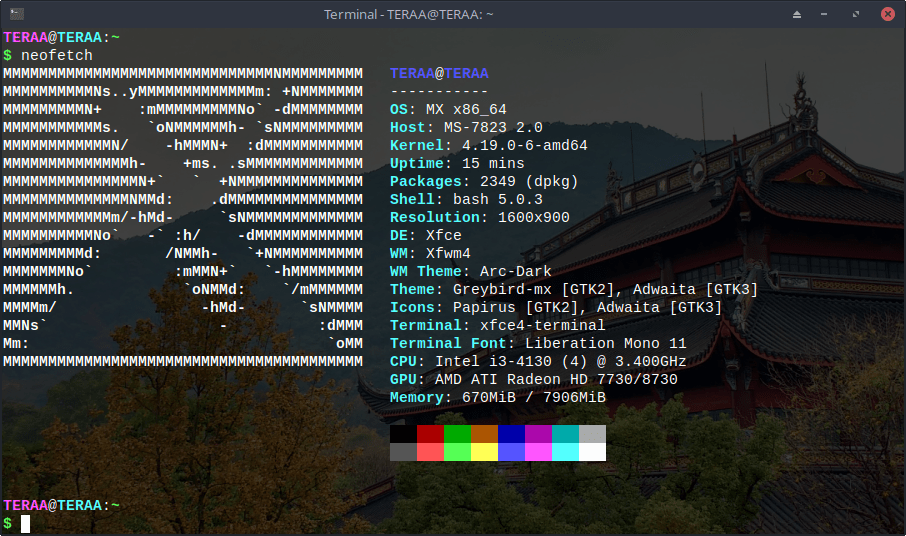
Task: Click the 'WM: Xfwm4' line
Action: pyautogui.click(x=430, y=253)
